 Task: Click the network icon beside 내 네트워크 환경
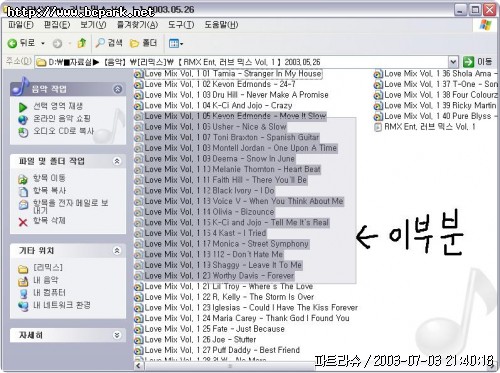point(23,306)
